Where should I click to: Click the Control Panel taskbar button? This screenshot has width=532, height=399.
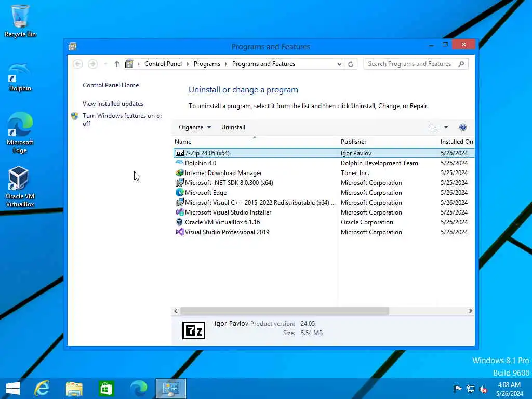pyautogui.click(x=170, y=389)
